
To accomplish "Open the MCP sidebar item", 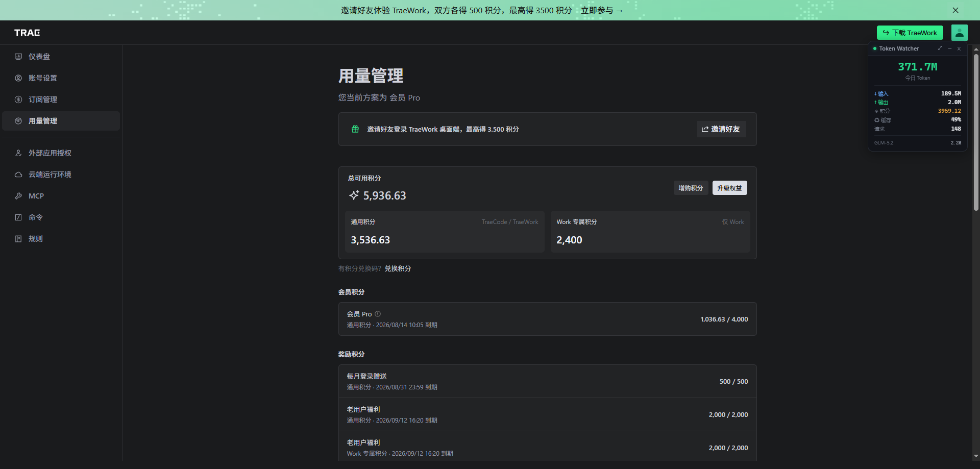I will [61, 196].
